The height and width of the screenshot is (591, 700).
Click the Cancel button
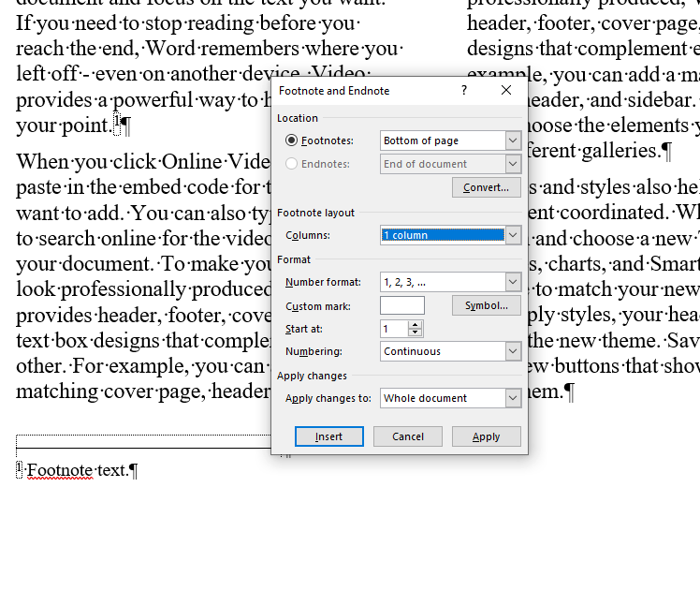(408, 436)
